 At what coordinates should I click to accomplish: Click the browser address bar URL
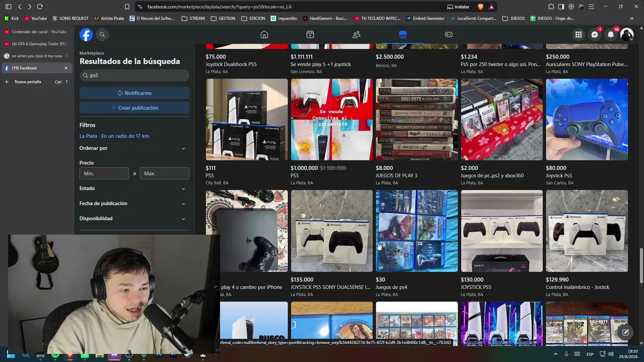pyautogui.click(x=219, y=7)
